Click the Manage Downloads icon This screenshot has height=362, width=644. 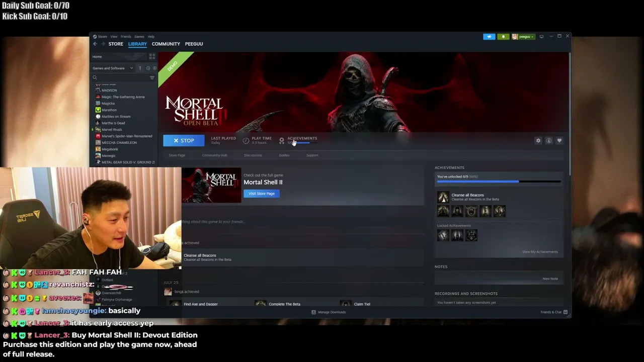tap(313, 312)
